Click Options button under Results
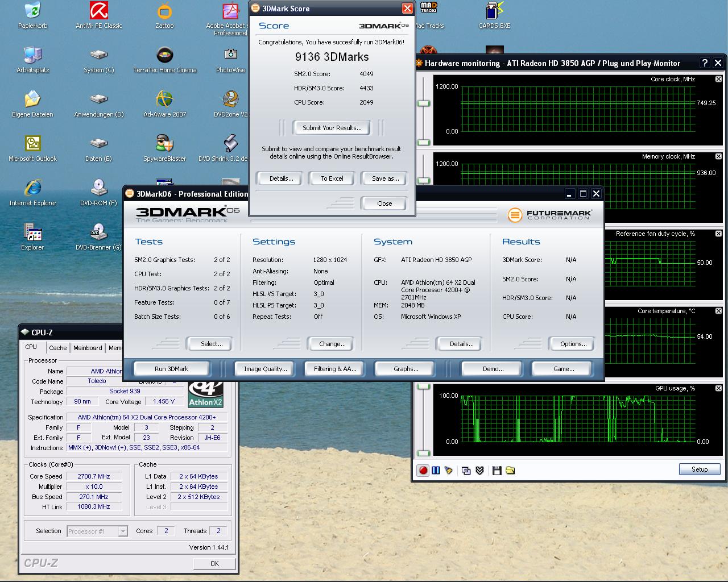Screen dimensions: 728x582 pos(573,344)
